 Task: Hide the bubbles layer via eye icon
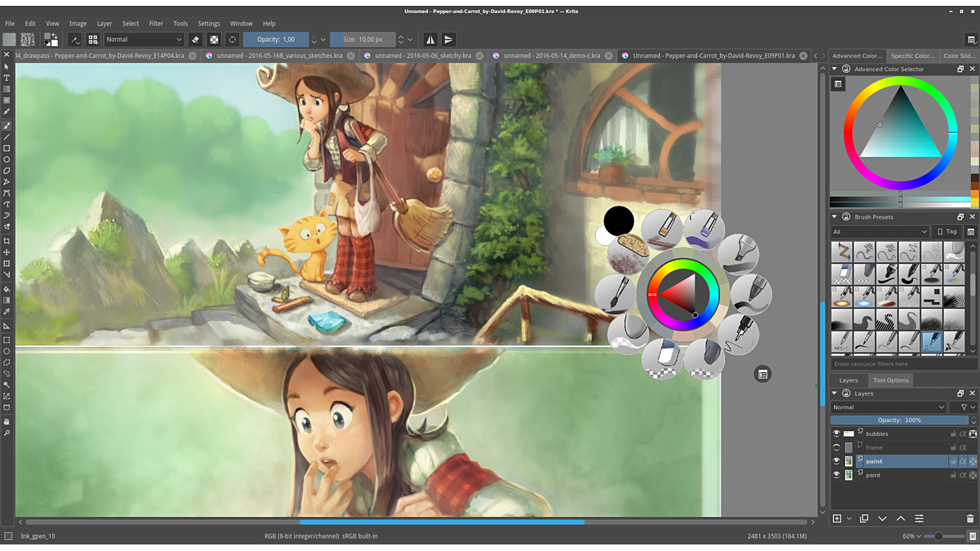836,434
